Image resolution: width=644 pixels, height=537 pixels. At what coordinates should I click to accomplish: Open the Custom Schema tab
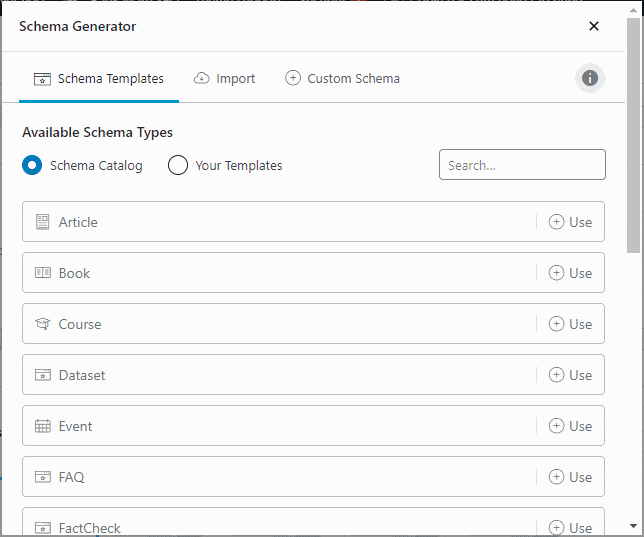coord(342,78)
